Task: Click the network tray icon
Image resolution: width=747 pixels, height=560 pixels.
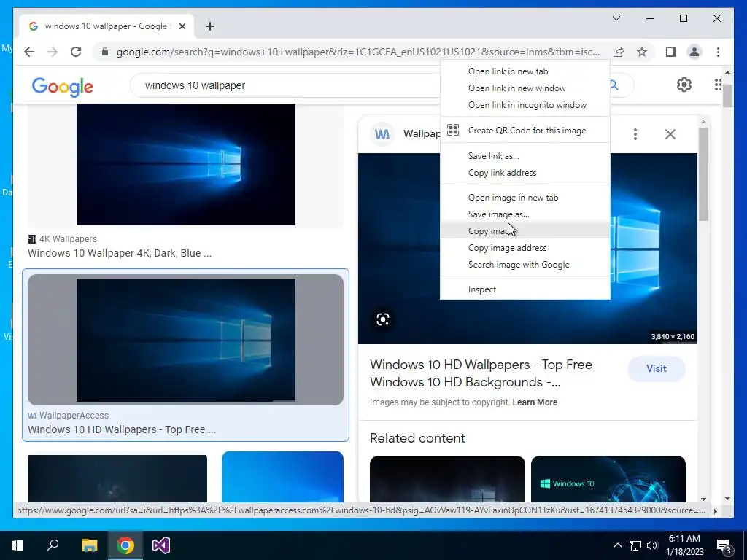Action: tap(635, 545)
